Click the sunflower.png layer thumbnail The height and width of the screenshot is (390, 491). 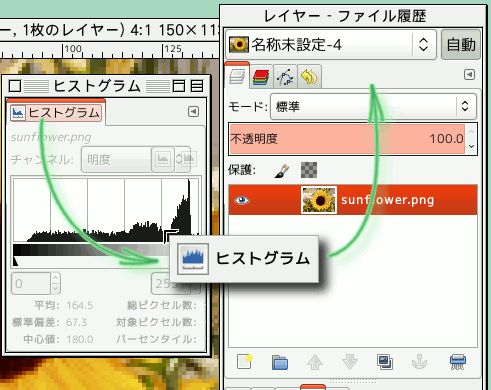pyautogui.click(x=319, y=200)
